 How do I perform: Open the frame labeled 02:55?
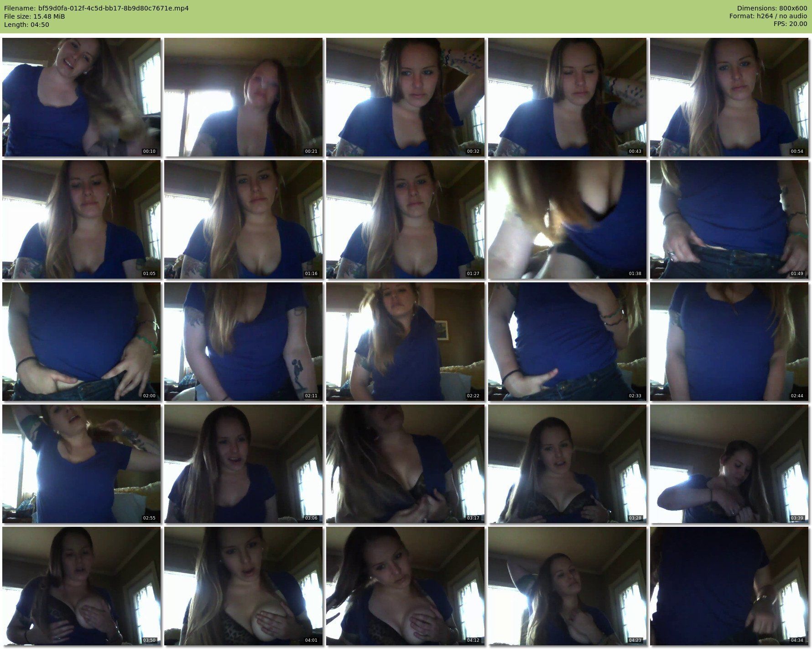coord(81,464)
